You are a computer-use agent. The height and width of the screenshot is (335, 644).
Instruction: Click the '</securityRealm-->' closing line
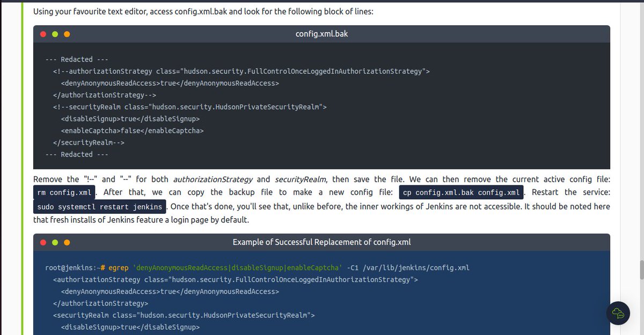89,143
